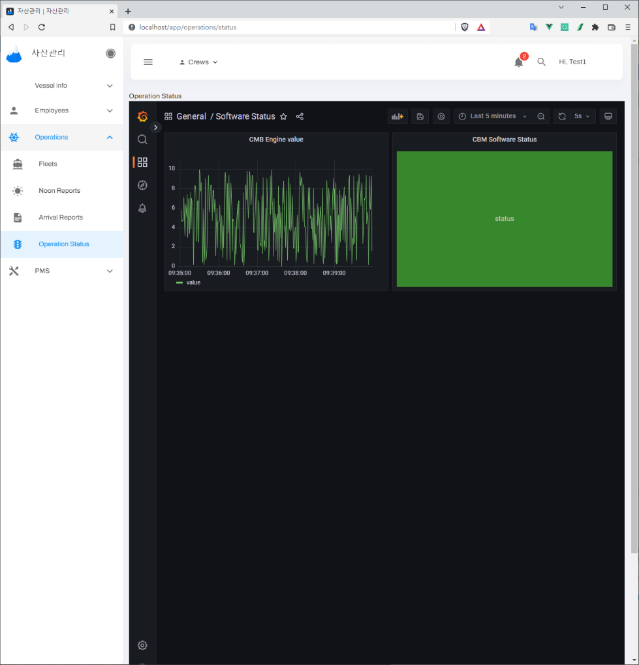Open Noon Reports page
The width and height of the screenshot is (639, 665).
click(62, 191)
